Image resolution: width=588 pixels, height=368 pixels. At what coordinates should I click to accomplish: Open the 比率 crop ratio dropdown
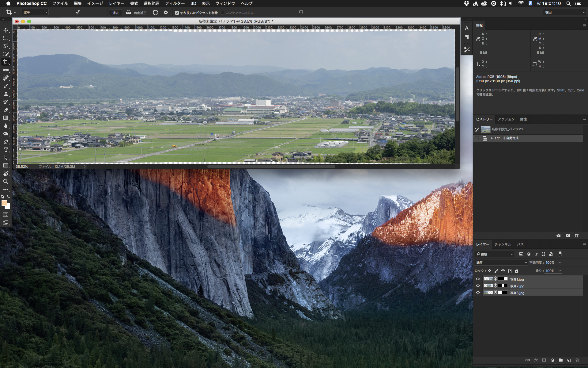35,13
